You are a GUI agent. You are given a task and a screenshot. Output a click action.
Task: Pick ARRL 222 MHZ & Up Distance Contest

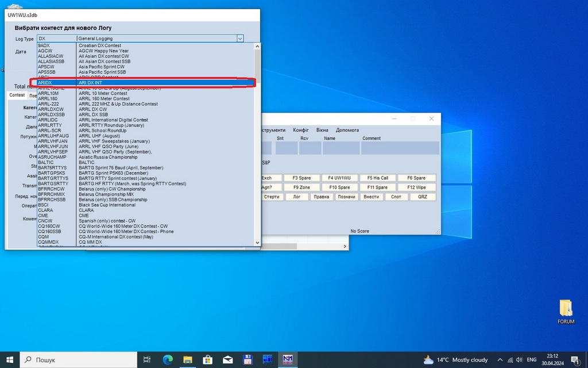[146, 104]
